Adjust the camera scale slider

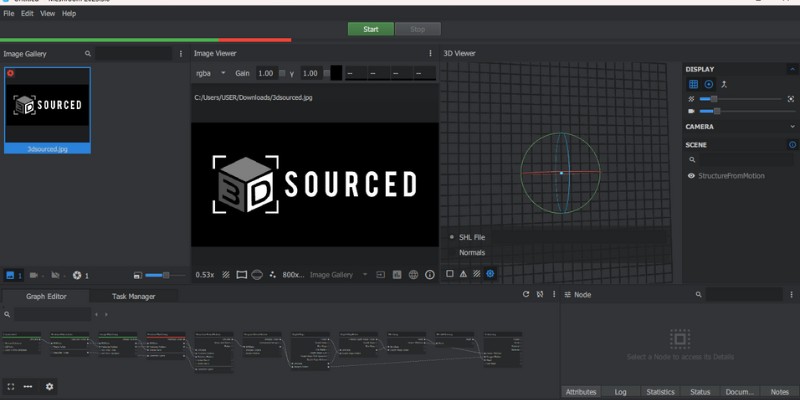pyautogui.click(x=747, y=111)
